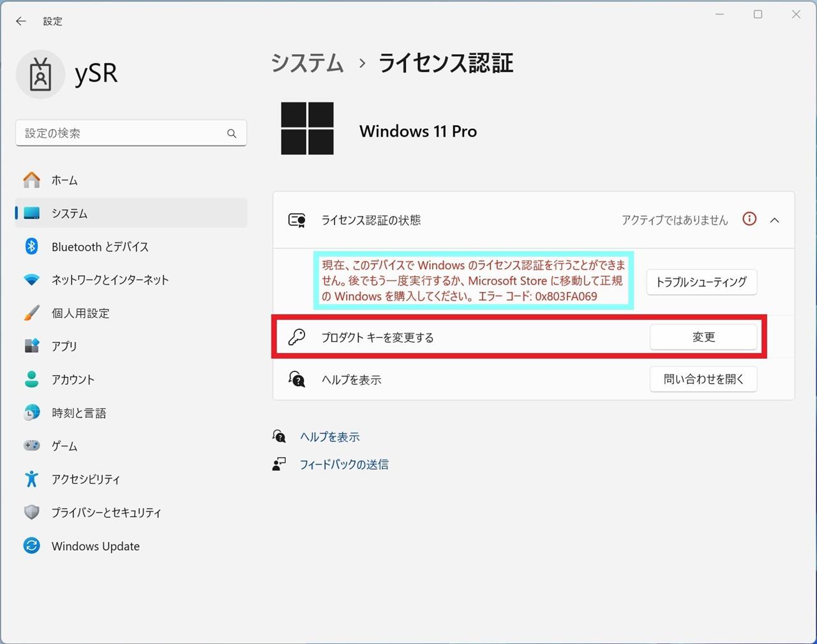The image size is (817, 644).
Task: Click the ヘルプを表示 row chat icon
Action: click(x=297, y=379)
